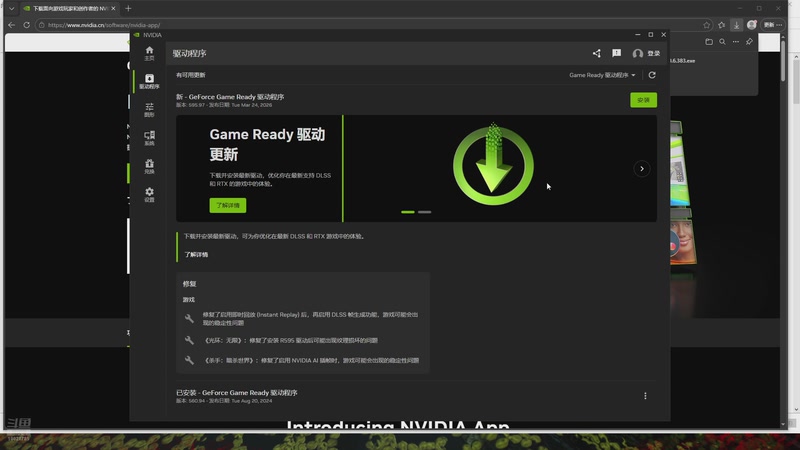Click the 已安装 - GeForce Game Ready 驱动程序 title
This screenshot has width=800, height=450.
[x=237, y=393]
